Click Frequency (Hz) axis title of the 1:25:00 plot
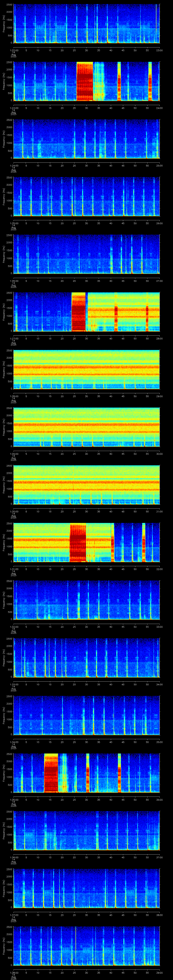This screenshot has height=980, width=173. 4,196
